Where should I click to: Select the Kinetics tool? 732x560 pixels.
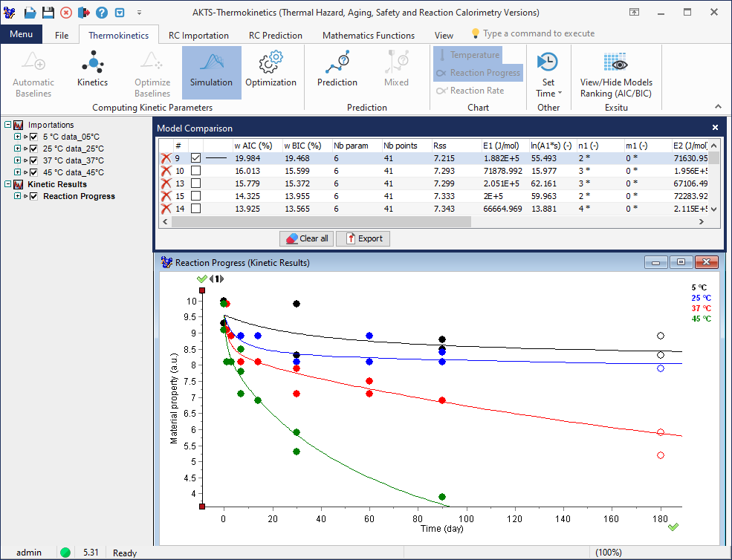(x=92, y=71)
